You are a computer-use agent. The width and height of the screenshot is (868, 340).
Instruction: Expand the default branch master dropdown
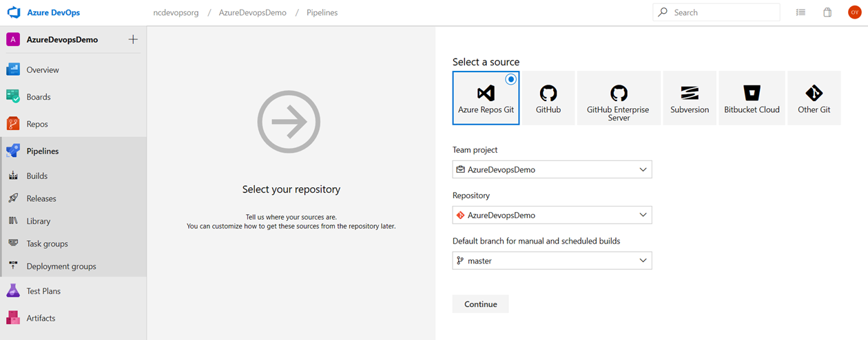click(x=552, y=261)
